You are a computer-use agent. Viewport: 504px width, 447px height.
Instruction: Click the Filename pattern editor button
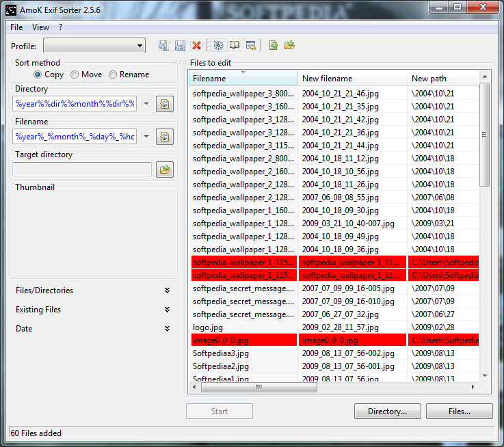[x=165, y=137]
